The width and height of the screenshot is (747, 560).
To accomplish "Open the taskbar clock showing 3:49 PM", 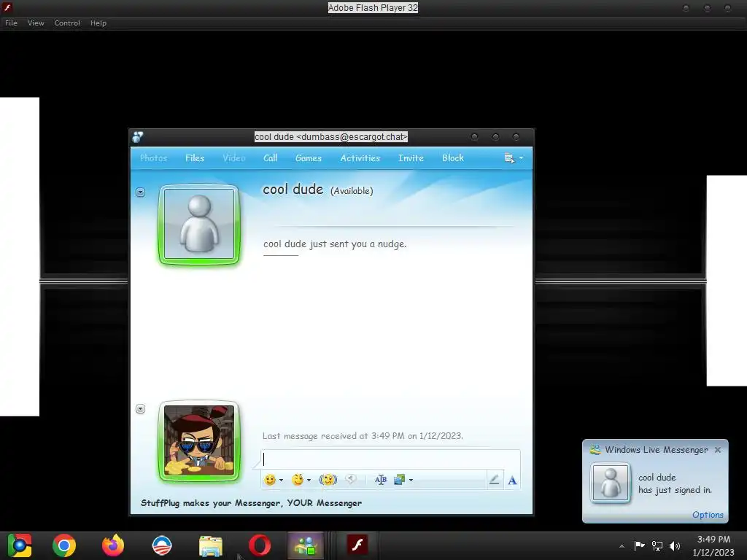I will point(713,545).
